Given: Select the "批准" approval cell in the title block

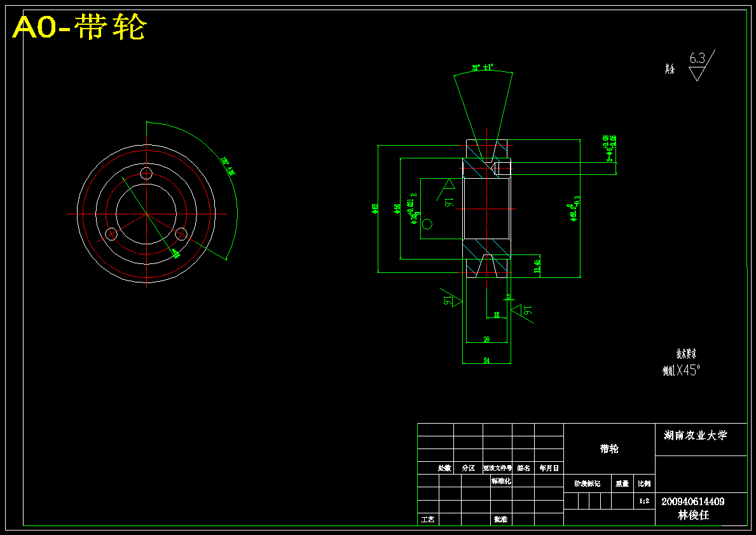Looking at the screenshot, I should [501, 520].
